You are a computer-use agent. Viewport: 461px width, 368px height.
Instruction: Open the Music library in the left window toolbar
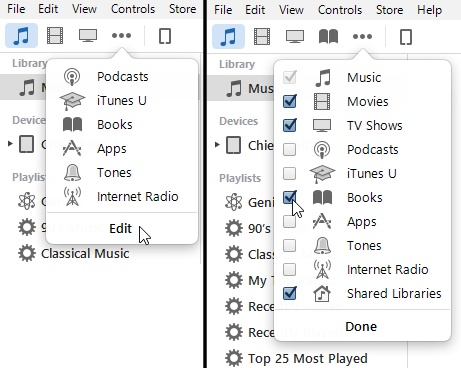pyautogui.click(x=21, y=36)
